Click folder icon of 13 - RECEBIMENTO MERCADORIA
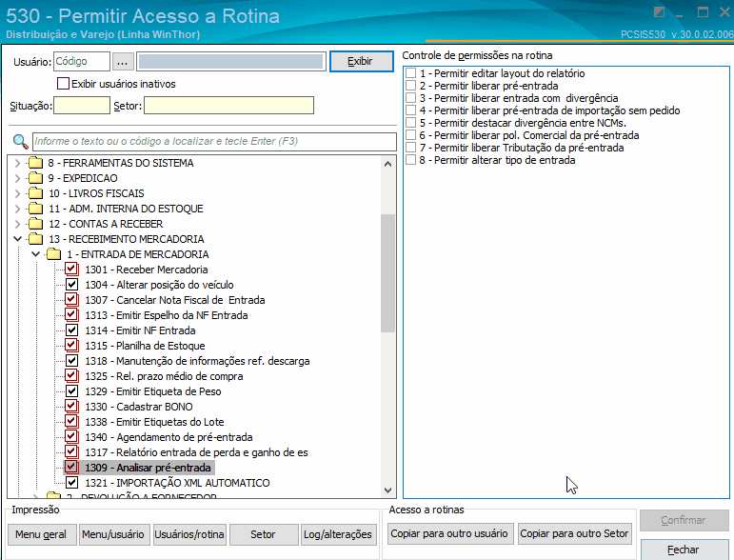The image size is (734, 560). click(35, 239)
